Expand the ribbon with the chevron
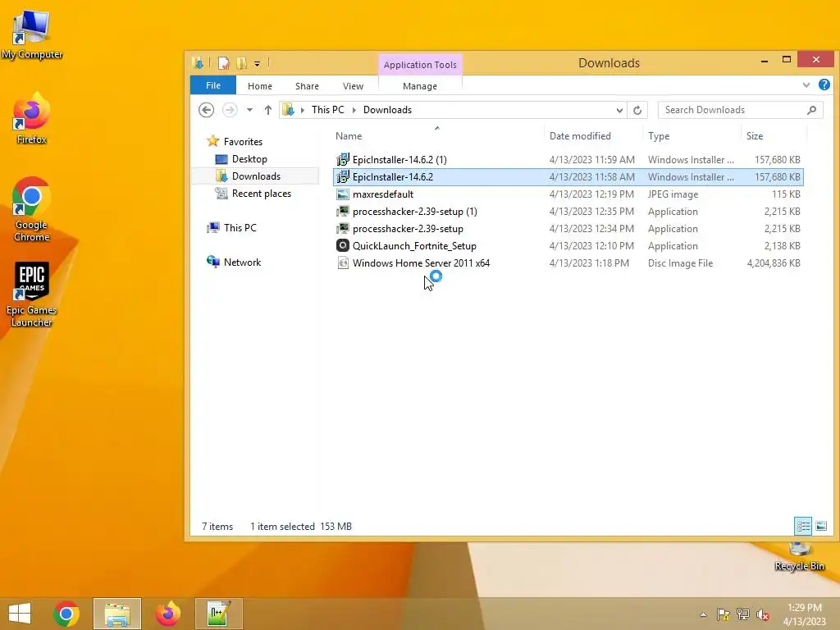 click(806, 84)
